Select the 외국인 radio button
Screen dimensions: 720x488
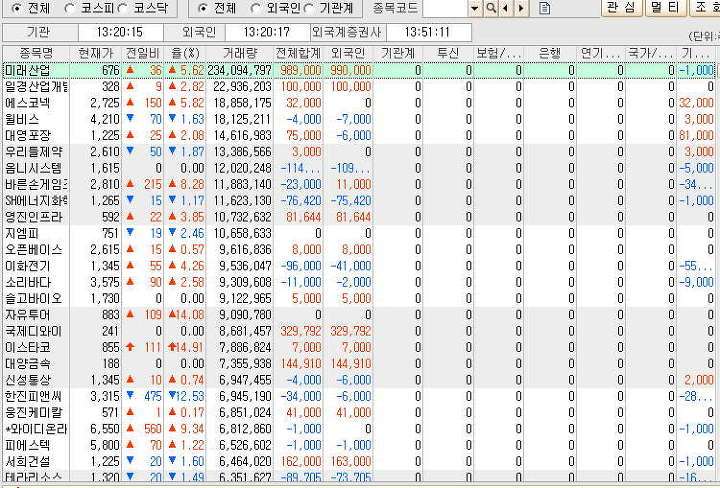tap(255, 8)
